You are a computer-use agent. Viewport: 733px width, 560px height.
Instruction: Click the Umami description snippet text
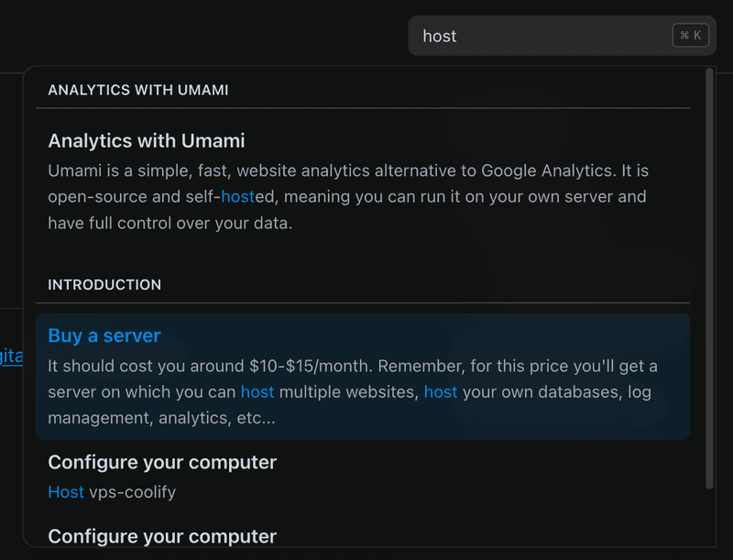tap(348, 197)
